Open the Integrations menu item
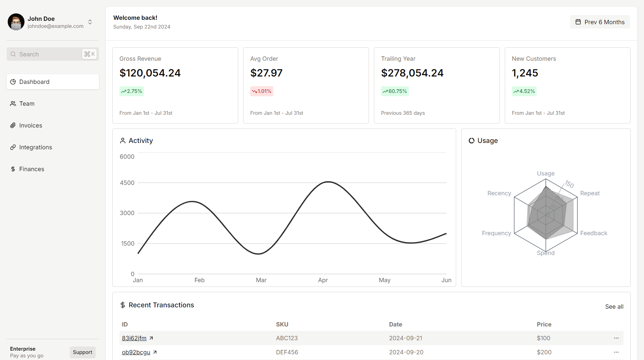This screenshot has width=644, height=360. tap(53, 147)
